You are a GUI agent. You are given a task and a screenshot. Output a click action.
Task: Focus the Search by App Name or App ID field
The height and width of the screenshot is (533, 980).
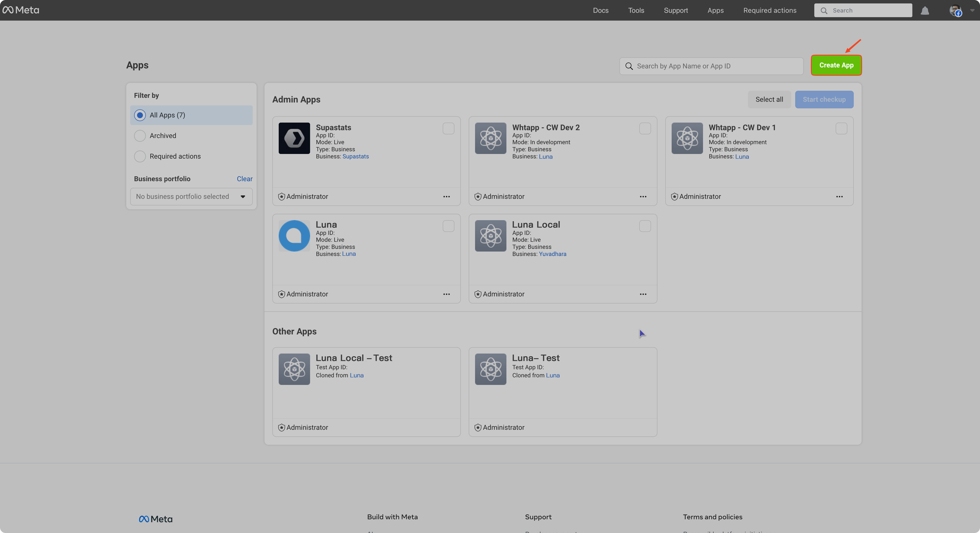pos(711,66)
